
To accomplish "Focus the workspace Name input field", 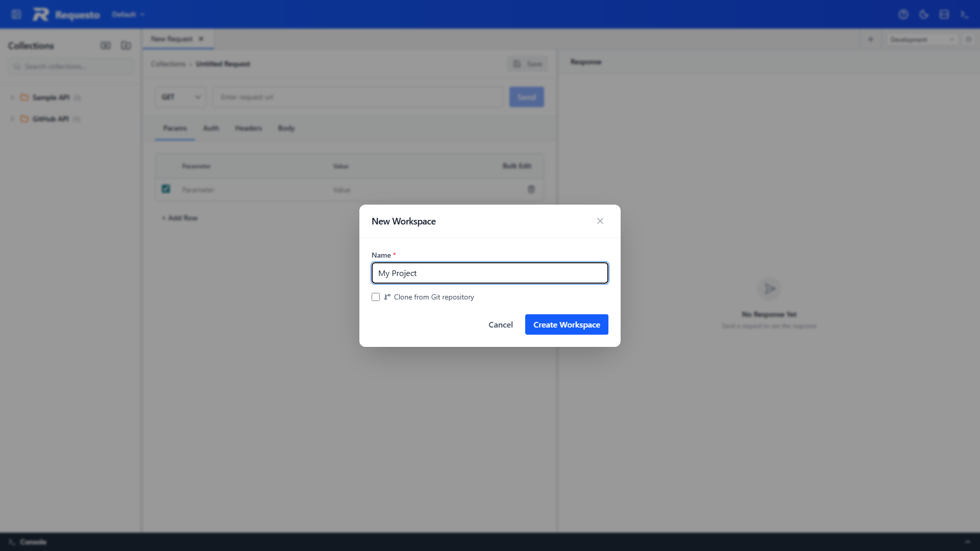I will (x=489, y=273).
